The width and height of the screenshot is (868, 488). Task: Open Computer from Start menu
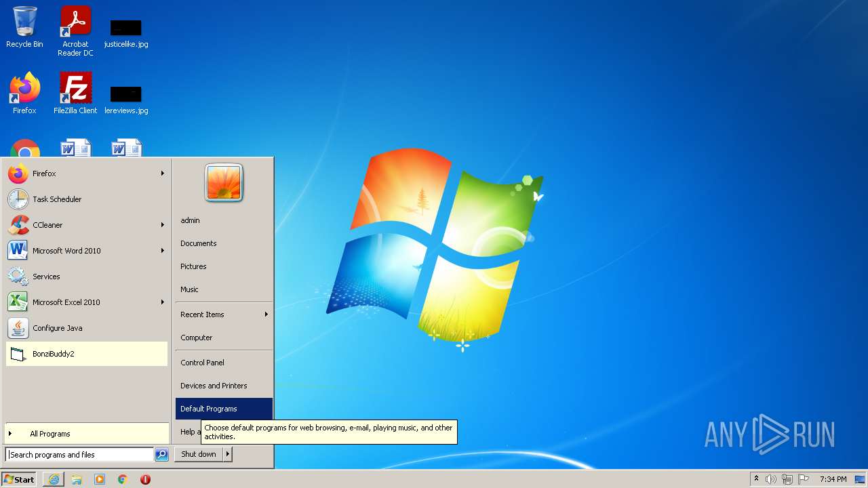coord(224,338)
